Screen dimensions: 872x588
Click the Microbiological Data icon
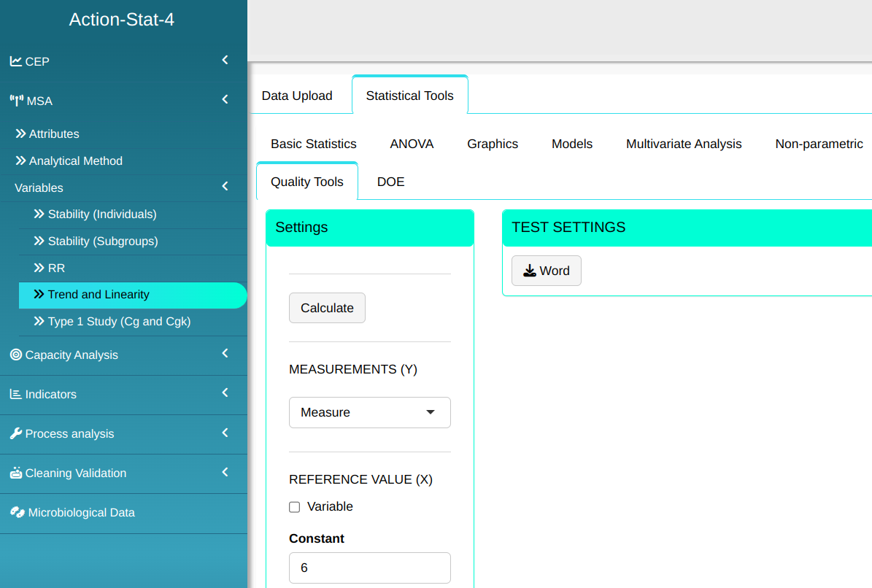[17, 512]
